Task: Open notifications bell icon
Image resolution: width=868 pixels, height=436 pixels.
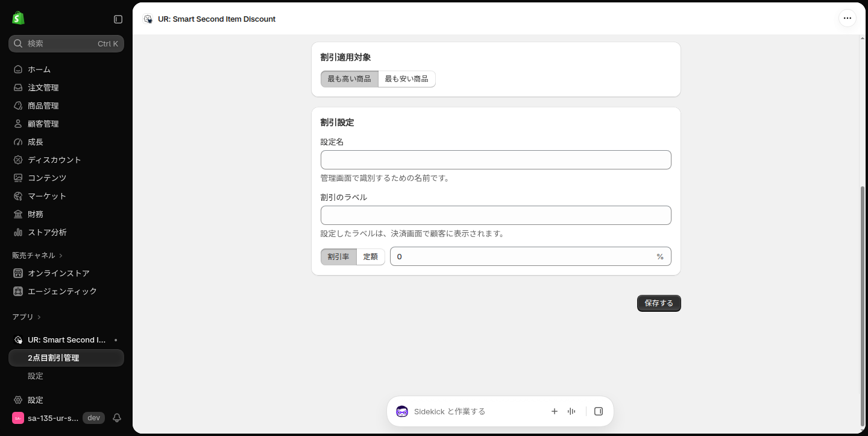Action: [x=117, y=418]
